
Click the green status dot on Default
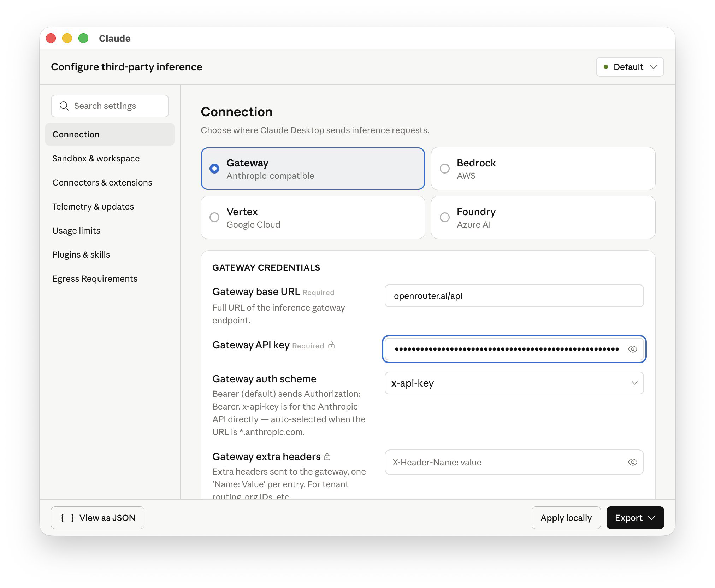point(606,67)
